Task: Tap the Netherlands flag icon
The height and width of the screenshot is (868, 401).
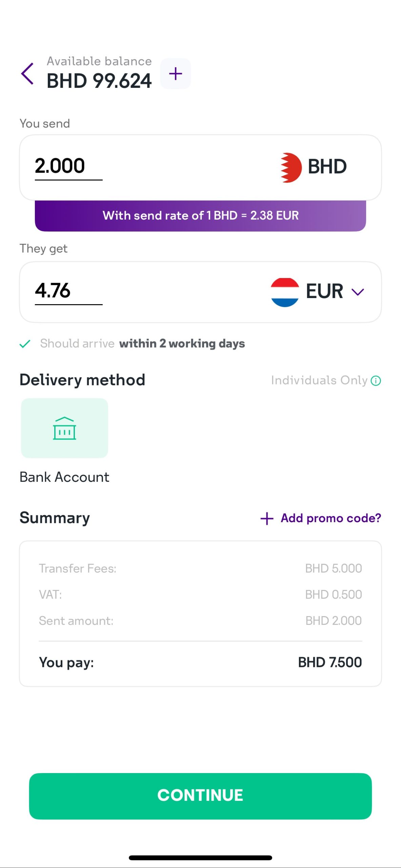Action: click(285, 292)
